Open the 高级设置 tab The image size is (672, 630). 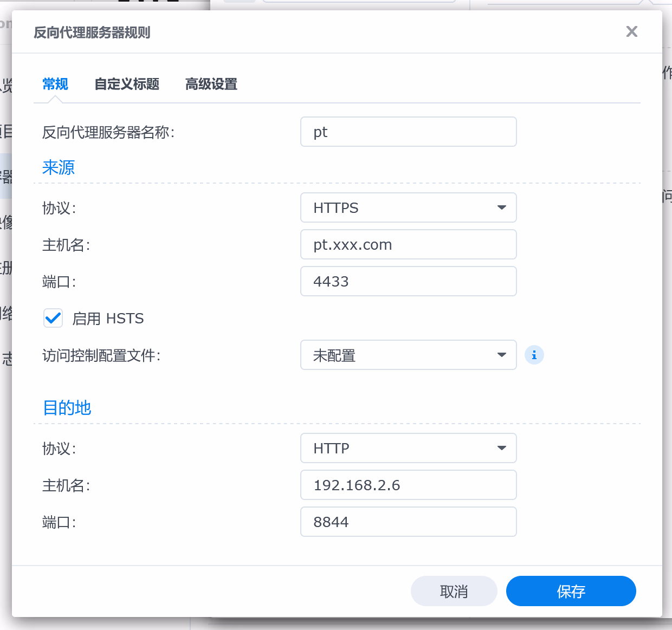click(211, 84)
